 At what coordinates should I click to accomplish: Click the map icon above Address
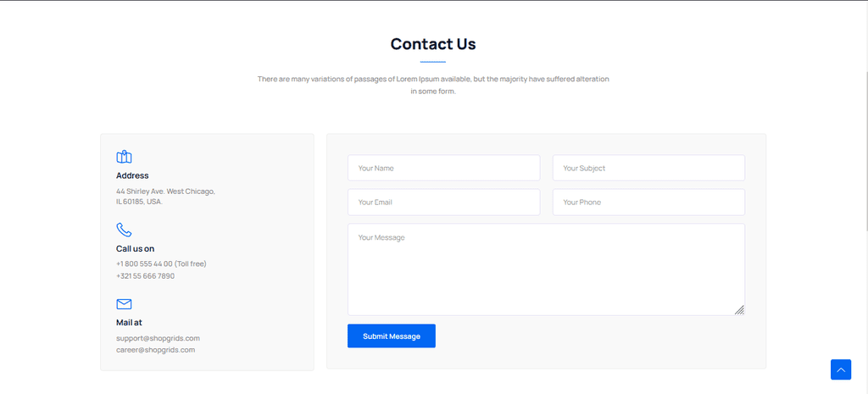[x=124, y=157]
